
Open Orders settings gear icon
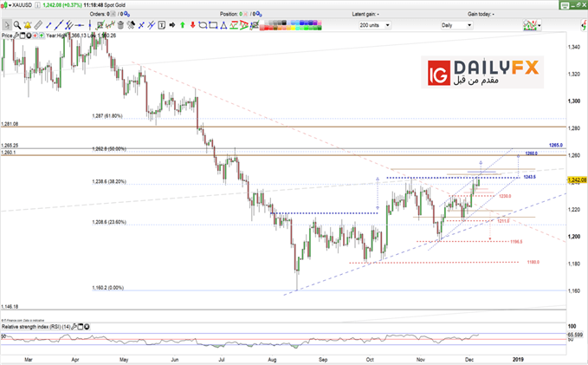(126, 14)
